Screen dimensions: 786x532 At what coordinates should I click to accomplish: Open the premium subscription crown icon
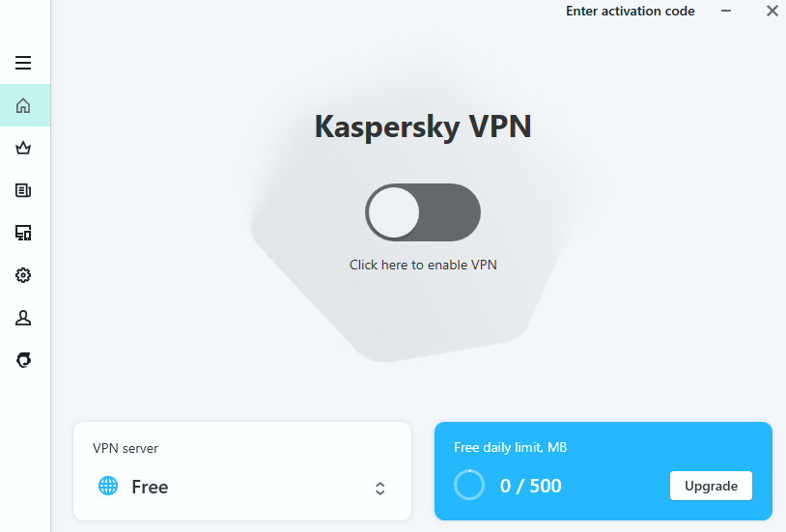point(23,148)
